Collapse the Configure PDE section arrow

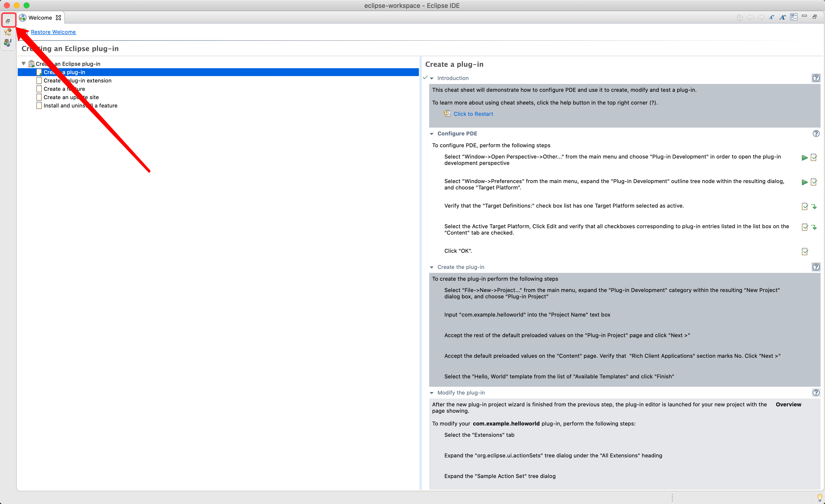432,134
